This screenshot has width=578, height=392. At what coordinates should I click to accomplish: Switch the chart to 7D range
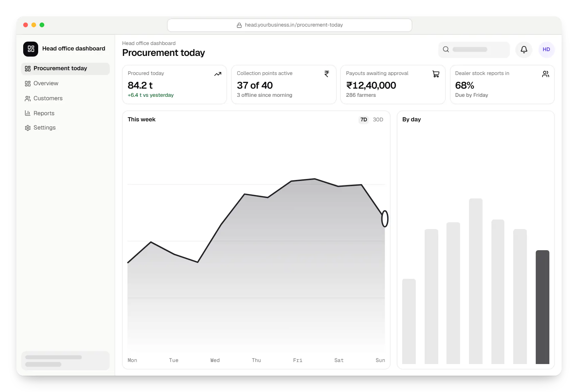pyautogui.click(x=364, y=120)
